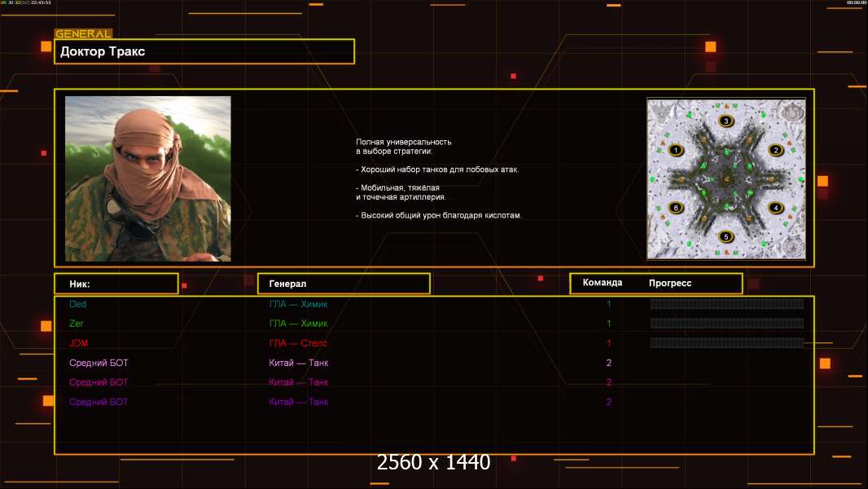
Task: Choose start position 4 on the minimap
Action: [x=776, y=208]
